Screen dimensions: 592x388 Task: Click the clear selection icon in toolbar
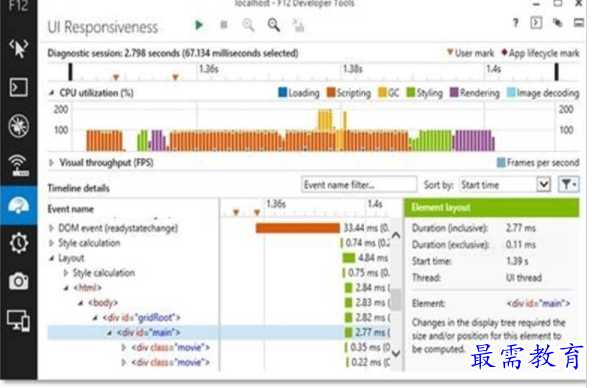click(x=299, y=25)
